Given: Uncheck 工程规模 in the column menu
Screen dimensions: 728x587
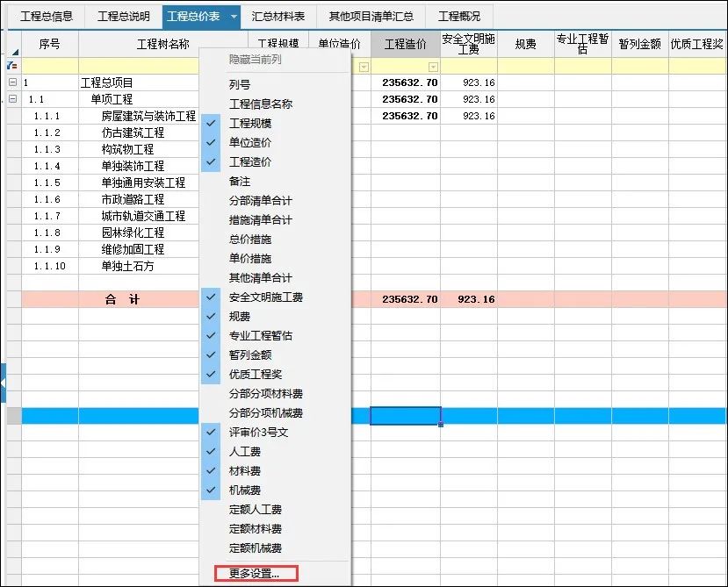Looking at the screenshot, I should click(250, 123).
